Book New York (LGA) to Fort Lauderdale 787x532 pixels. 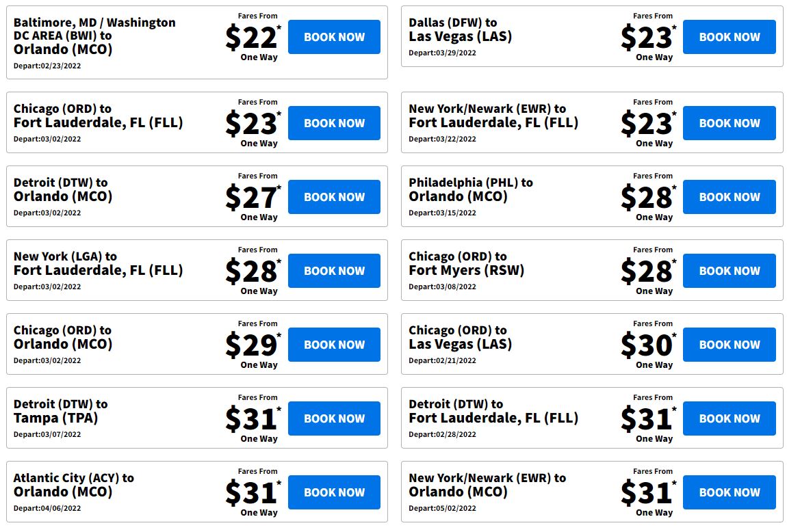[334, 270]
